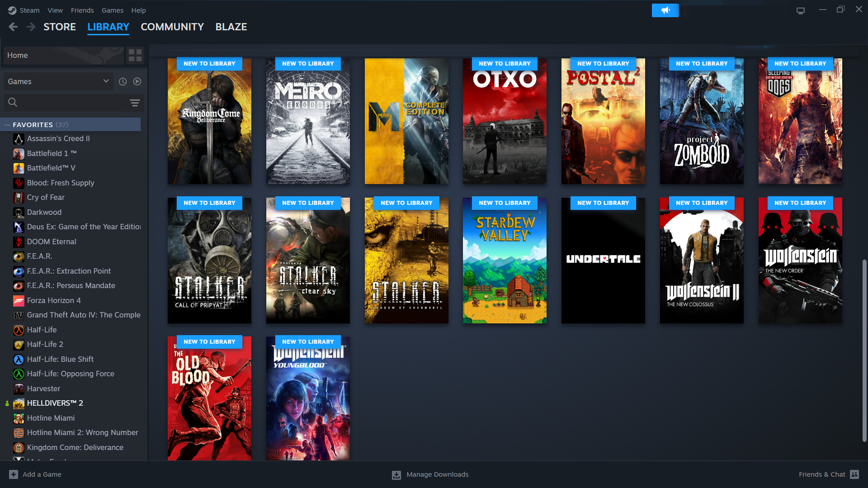Click the Forza Horizon 4 icon
868x488 pixels.
point(19,301)
